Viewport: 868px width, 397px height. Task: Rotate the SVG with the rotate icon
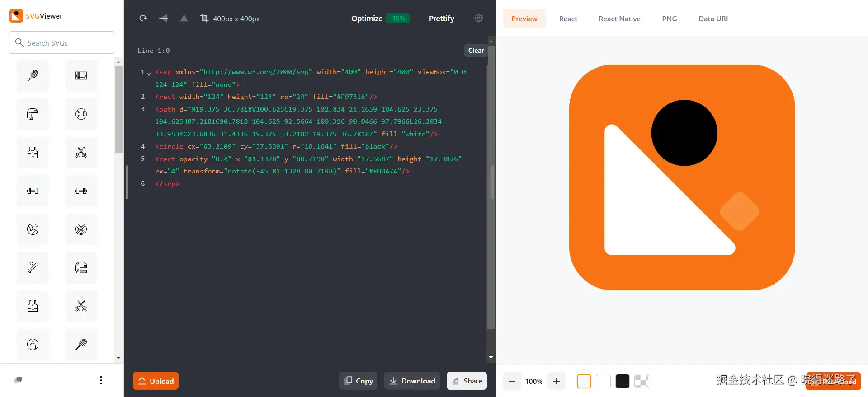[143, 18]
